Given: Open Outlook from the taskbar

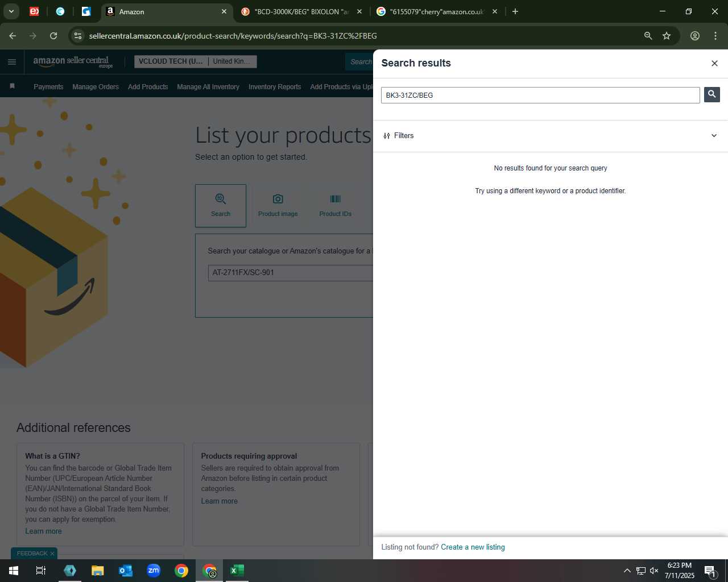Looking at the screenshot, I should [x=126, y=571].
